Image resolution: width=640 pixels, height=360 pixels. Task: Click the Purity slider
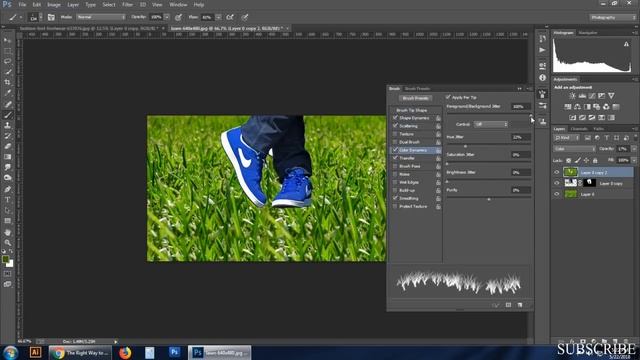[x=489, y=198]
